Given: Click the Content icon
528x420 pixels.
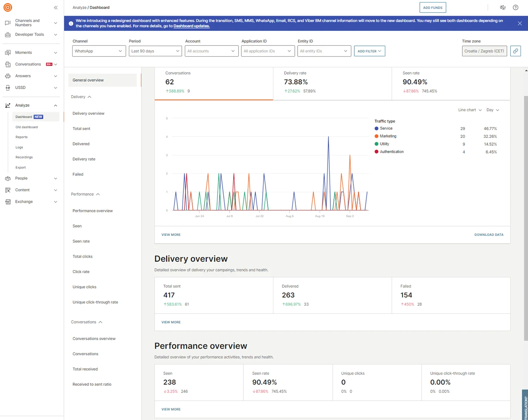Looking at the screenshot, I should 8,190.
